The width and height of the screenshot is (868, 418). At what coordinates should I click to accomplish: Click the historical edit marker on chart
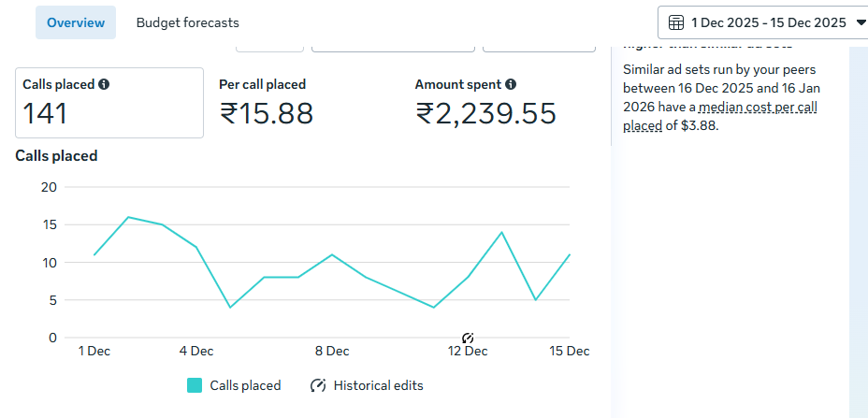click(x=468, y=338)
